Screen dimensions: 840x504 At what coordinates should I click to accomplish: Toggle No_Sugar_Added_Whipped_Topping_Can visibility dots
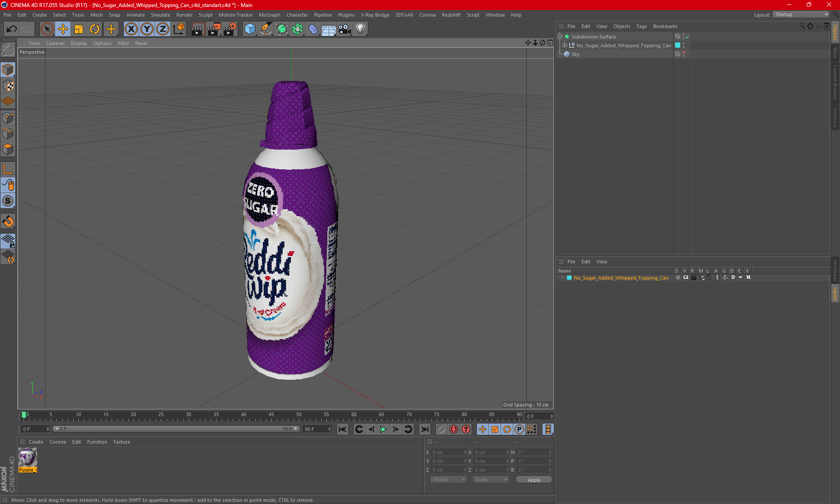(x=683, y=45)
